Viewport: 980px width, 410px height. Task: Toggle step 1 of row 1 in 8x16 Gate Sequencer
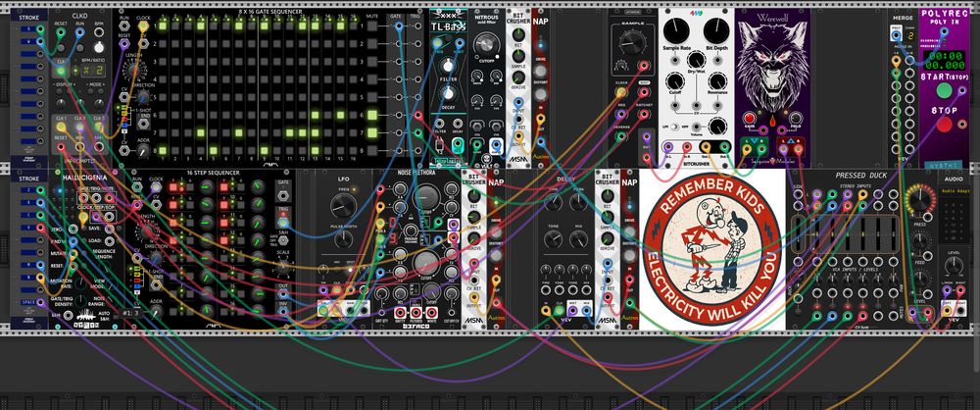click(x=163, y=26)
